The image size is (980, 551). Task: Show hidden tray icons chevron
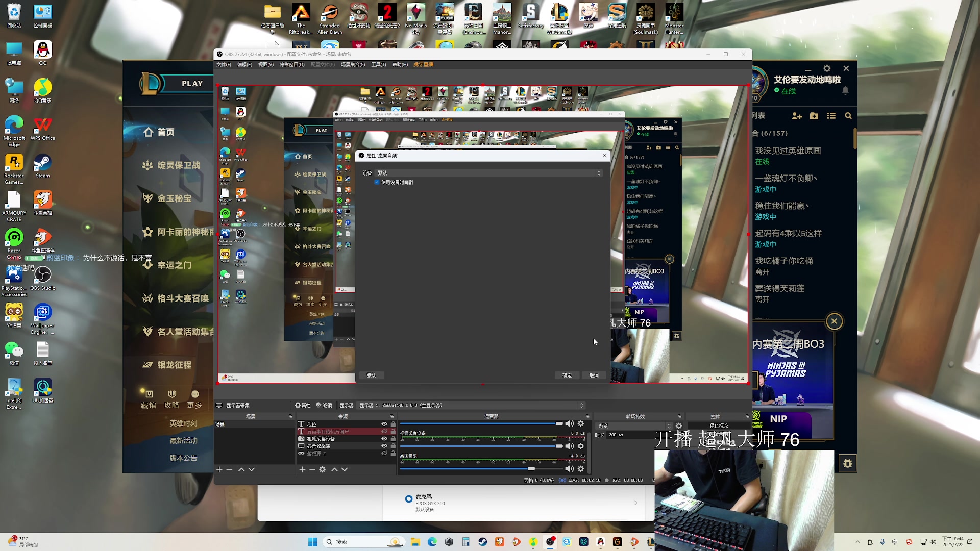tap(857, 542)
